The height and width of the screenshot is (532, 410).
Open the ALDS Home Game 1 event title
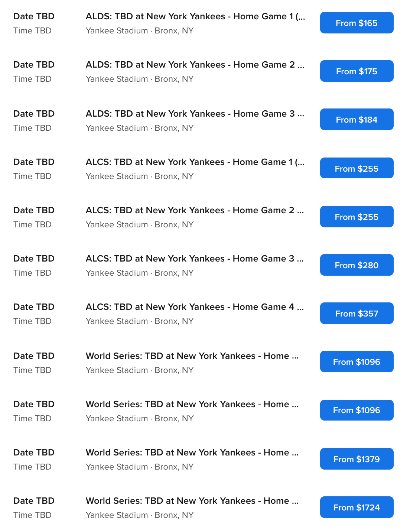(x=195, y=17)
